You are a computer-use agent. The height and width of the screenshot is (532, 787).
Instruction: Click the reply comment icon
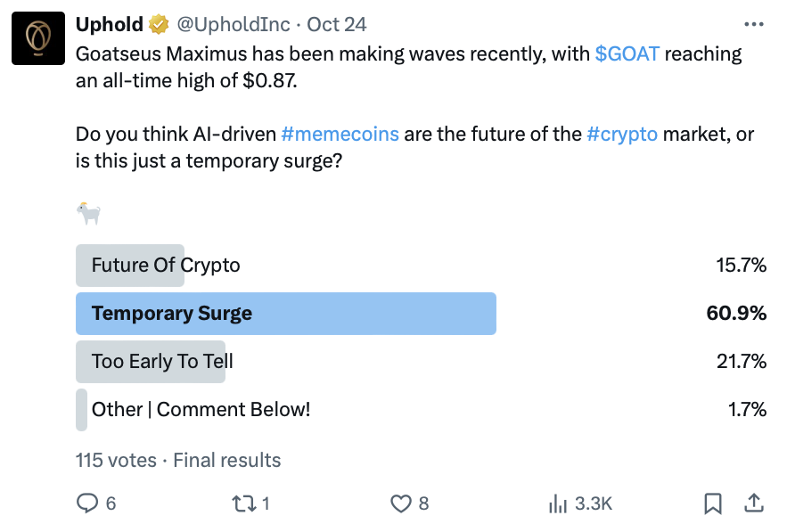pos(87,503)
